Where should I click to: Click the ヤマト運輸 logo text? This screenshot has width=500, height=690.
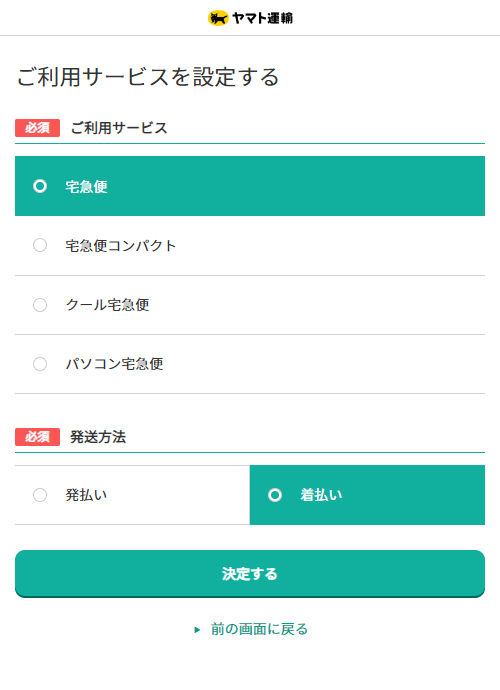262,18
